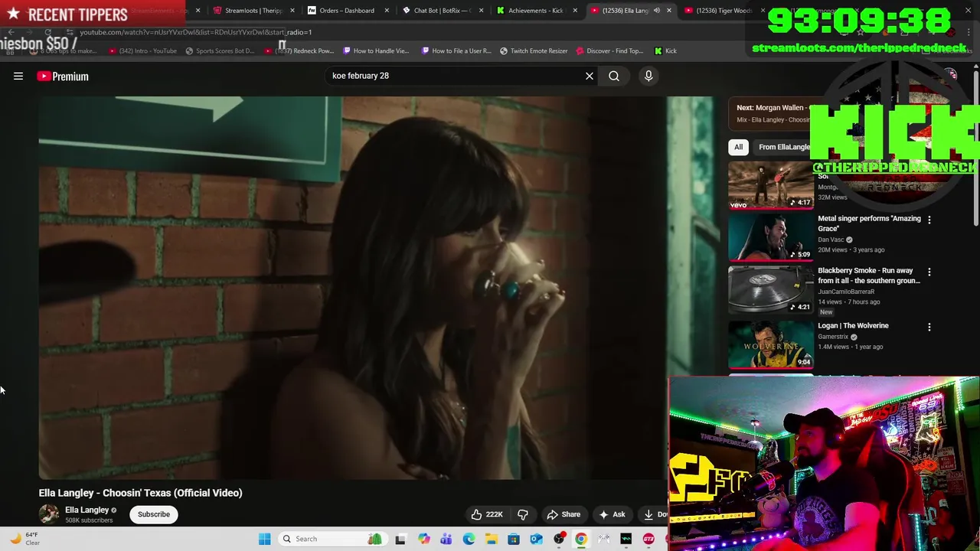Run the search with the magnifier button
Image resolution: width=980 pixels, height=551 pixels.
(x=614, y=76)
